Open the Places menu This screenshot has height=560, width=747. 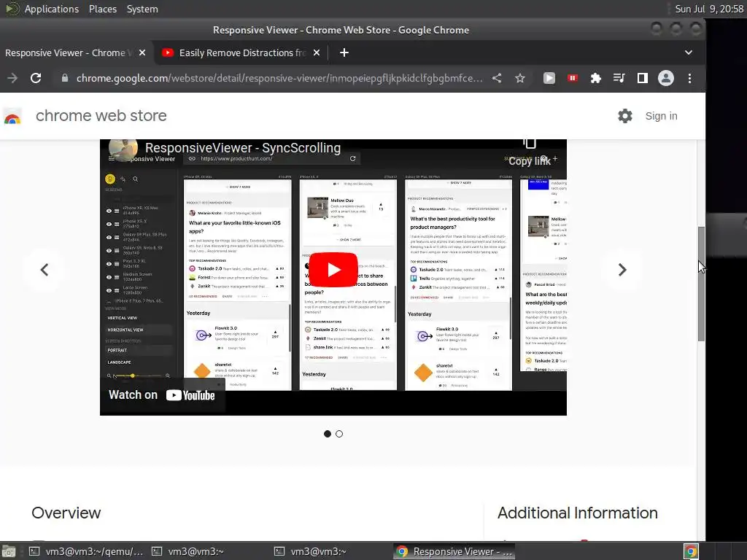coord(102,9)
